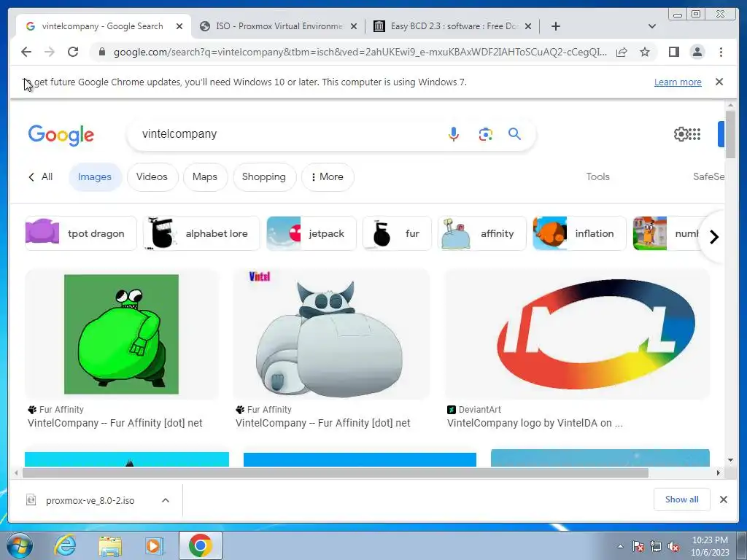Click the Action Center flag tray icon

638,546
